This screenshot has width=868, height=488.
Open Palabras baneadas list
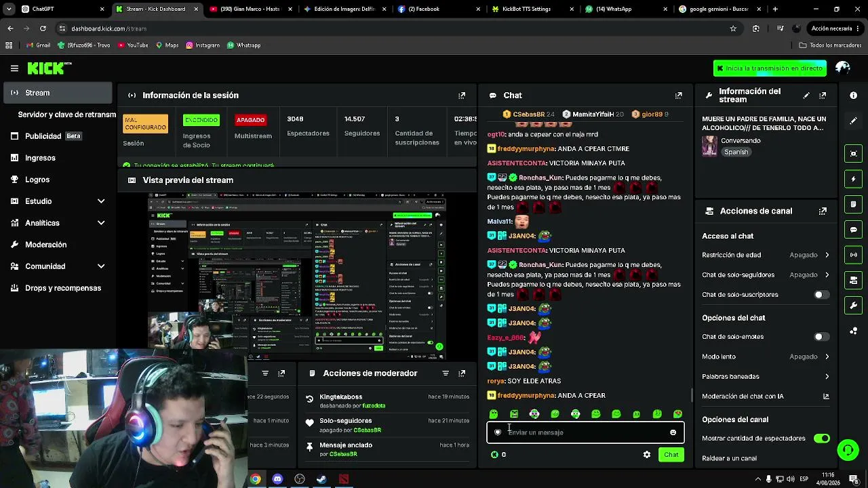pyautogui.click(x=766, y=376)
